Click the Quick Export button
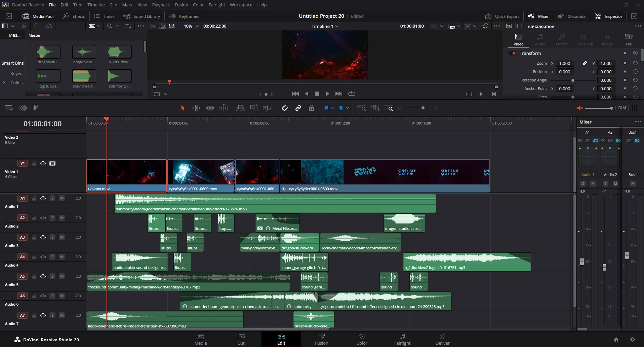Image resolution: width=644 pixels, height=347 pixels. [502, 16]
